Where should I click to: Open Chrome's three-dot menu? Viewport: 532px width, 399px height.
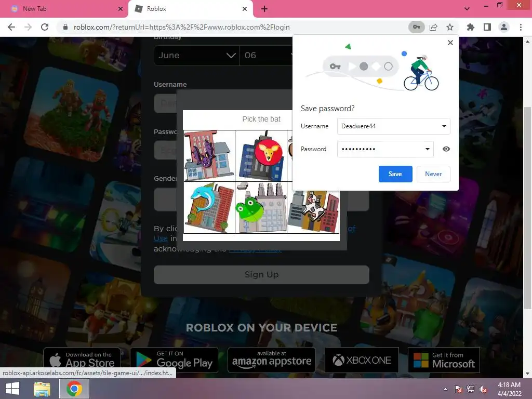(521, 27)
